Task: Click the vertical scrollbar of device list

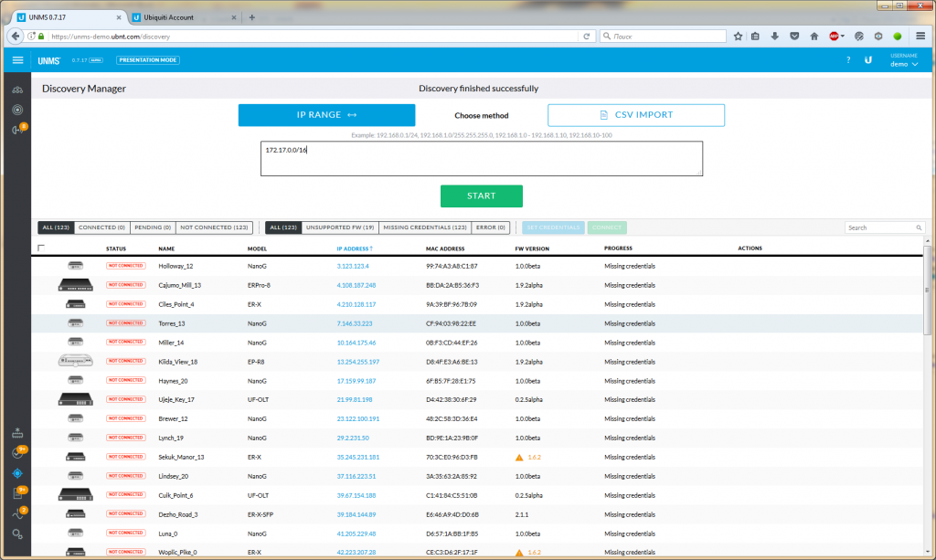Action: [928, 365]
